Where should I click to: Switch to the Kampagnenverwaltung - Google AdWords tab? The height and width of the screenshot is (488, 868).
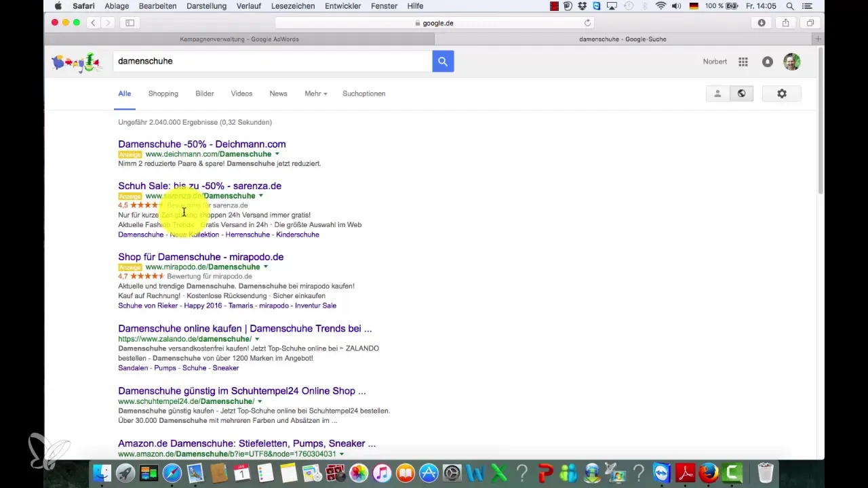tap(239, 39)
